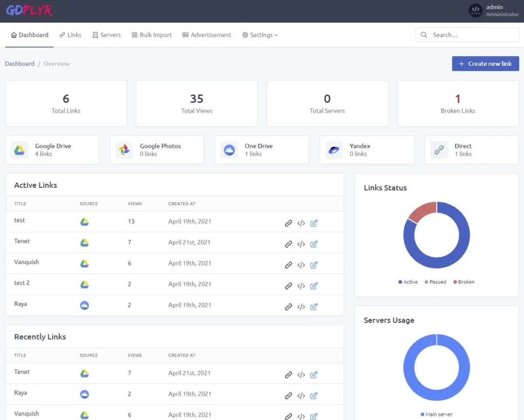Open the Dashboard breadcrumb link
The height and width of the screenshot is (420, 524).
[19, 63]
